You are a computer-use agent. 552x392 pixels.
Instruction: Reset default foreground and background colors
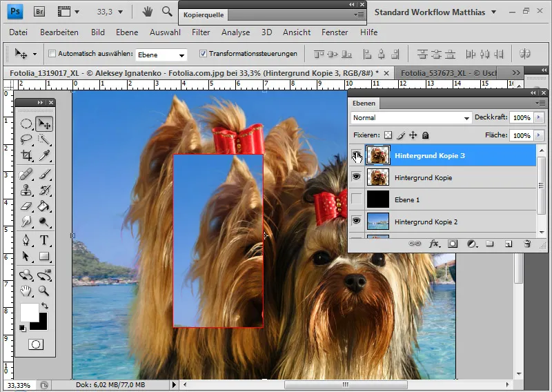(x=23, y=329)
